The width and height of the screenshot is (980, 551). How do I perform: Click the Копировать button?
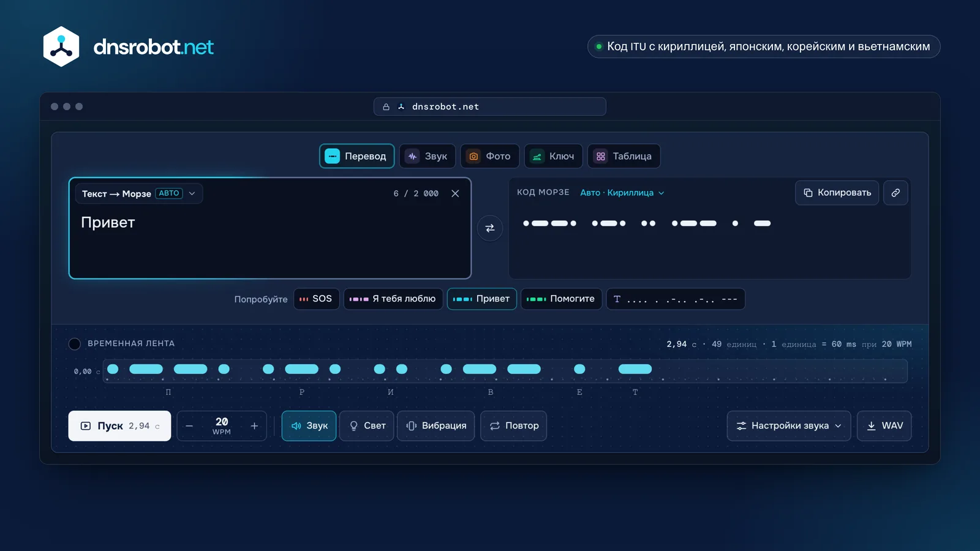click(837, 193)
